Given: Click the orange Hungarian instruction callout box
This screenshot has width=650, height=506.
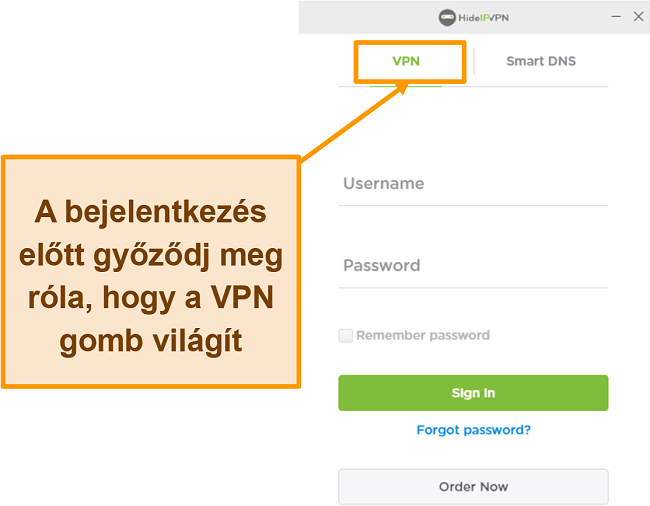Looking at the screenshot, I should [151, 272].
